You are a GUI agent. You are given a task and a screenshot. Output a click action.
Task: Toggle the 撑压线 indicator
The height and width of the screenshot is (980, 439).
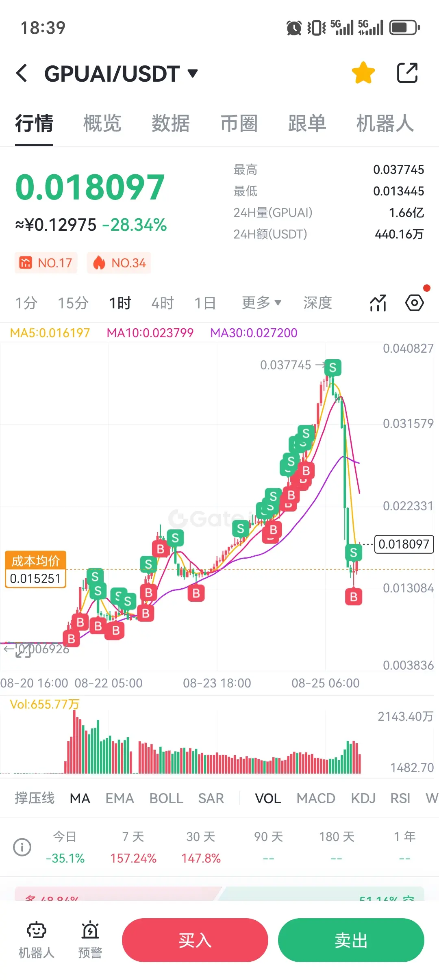(35, 798)
